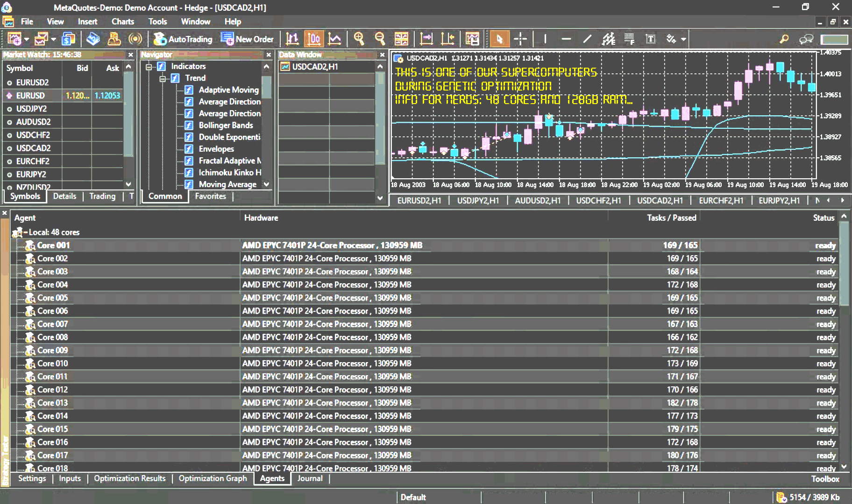The width and height of the screenshot is (852, 504).
Task: Toggle the standard cursor mode
Action: click(x=499, y=39)
